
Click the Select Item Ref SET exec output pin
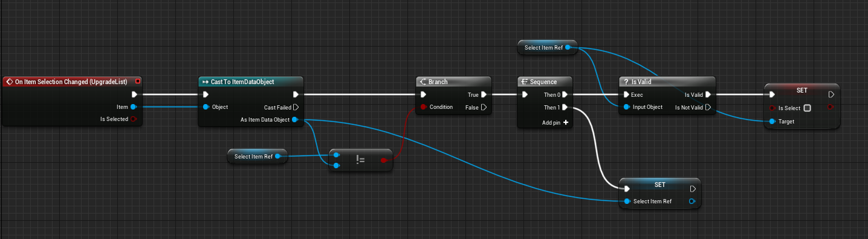pyautogui.click(x=693, y=189)
